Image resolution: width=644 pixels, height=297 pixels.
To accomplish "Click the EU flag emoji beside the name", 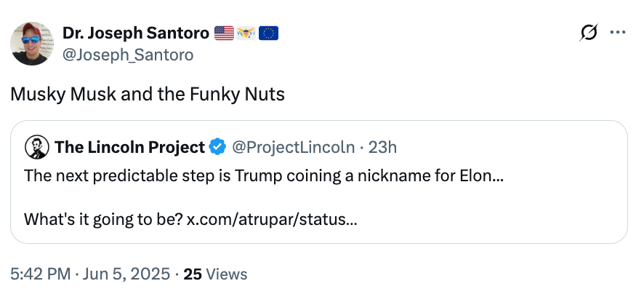I will click(x=269, y=33).
